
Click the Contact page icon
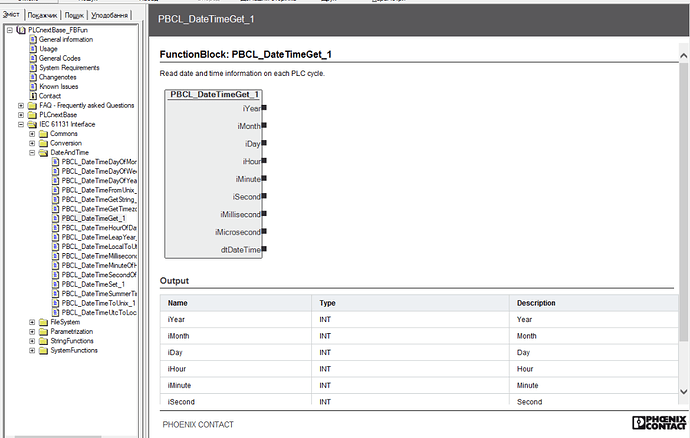click(33, 96)
